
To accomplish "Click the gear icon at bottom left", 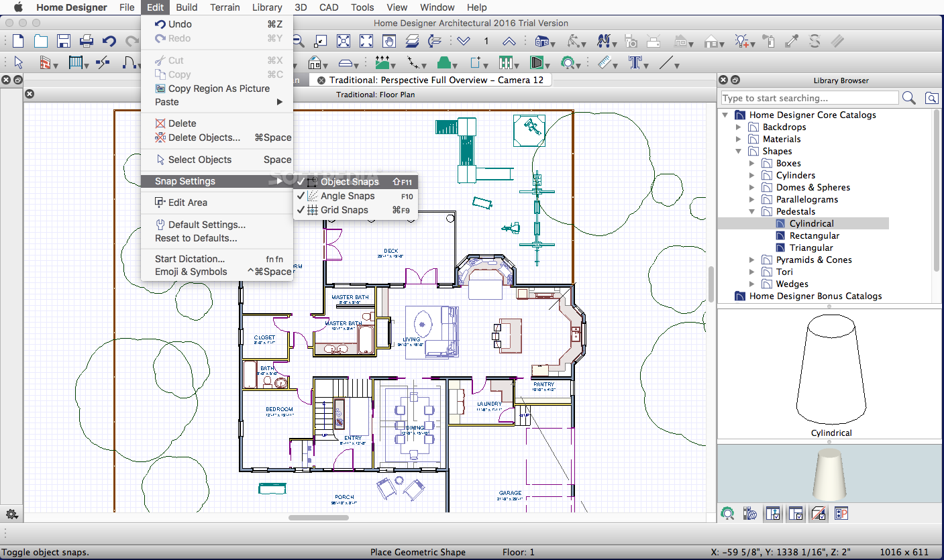I will [11, 514].
